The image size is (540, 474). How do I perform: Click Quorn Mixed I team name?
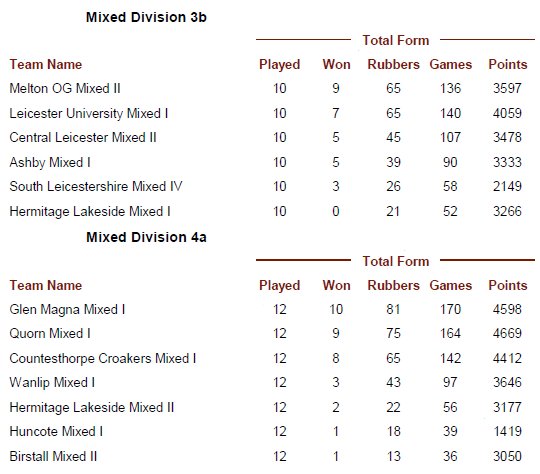[x=50, y=333]
